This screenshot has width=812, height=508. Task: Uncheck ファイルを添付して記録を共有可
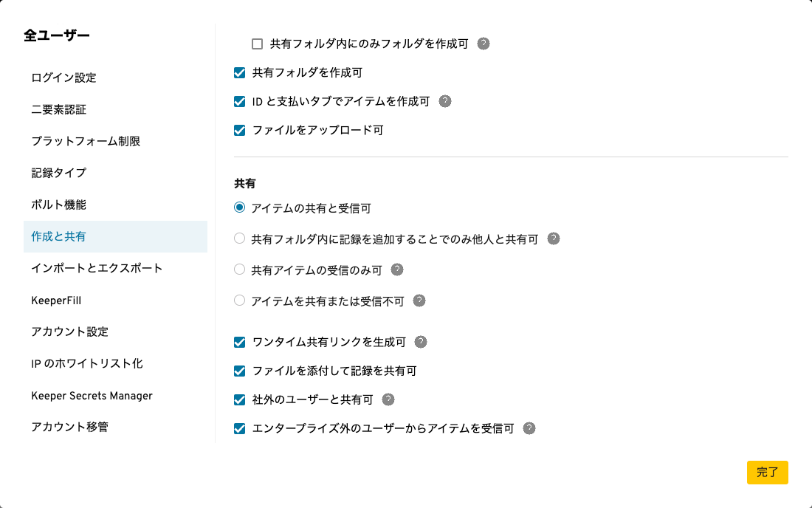point(239,371)
